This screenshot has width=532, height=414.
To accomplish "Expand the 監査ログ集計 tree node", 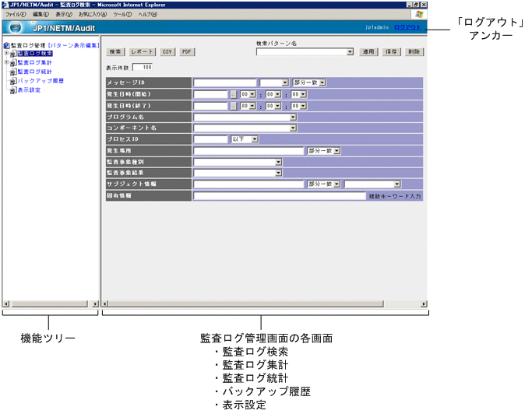I will [x=6, y=63].
